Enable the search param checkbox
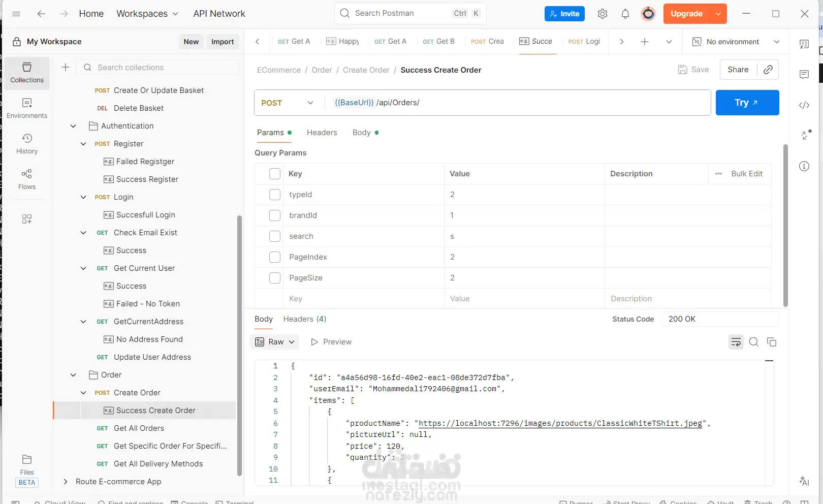The width and height of the screenshot is (823, 504). pos(275,236)
